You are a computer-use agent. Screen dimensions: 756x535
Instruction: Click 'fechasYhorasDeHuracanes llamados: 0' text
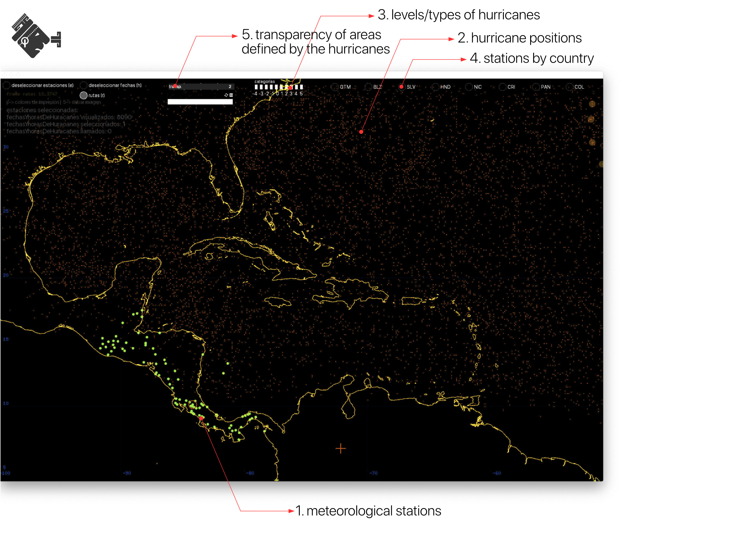tap(59, 131)
